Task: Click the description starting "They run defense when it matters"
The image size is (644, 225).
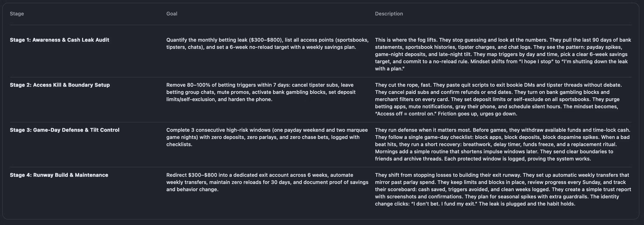Action: coord(503,144)
